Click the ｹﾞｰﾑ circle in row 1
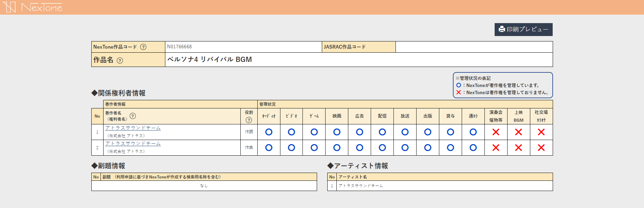 tap(314, 132)
